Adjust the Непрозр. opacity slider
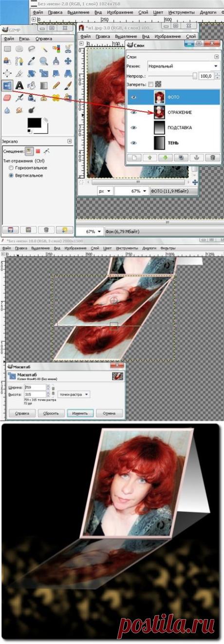Screen dimensions: 224x644 point(172,76)
